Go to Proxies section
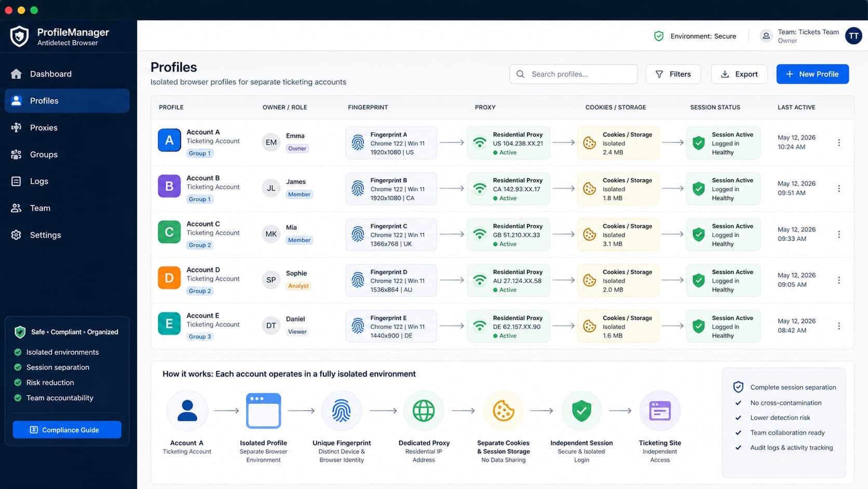 tap(67, 127)
